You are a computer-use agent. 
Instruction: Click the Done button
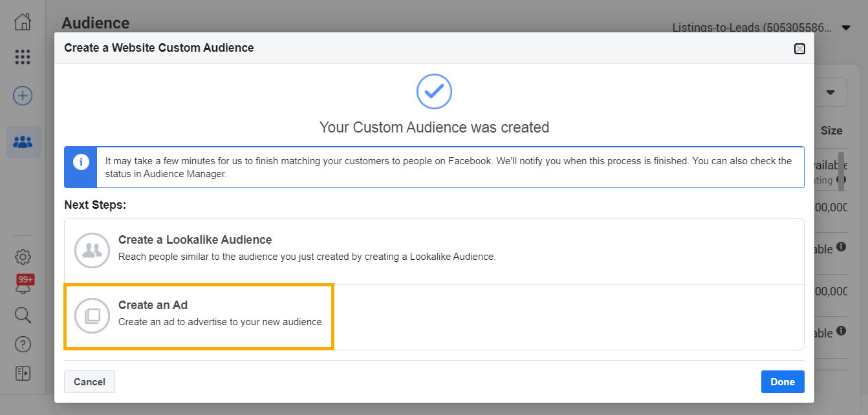pos(783,381)
